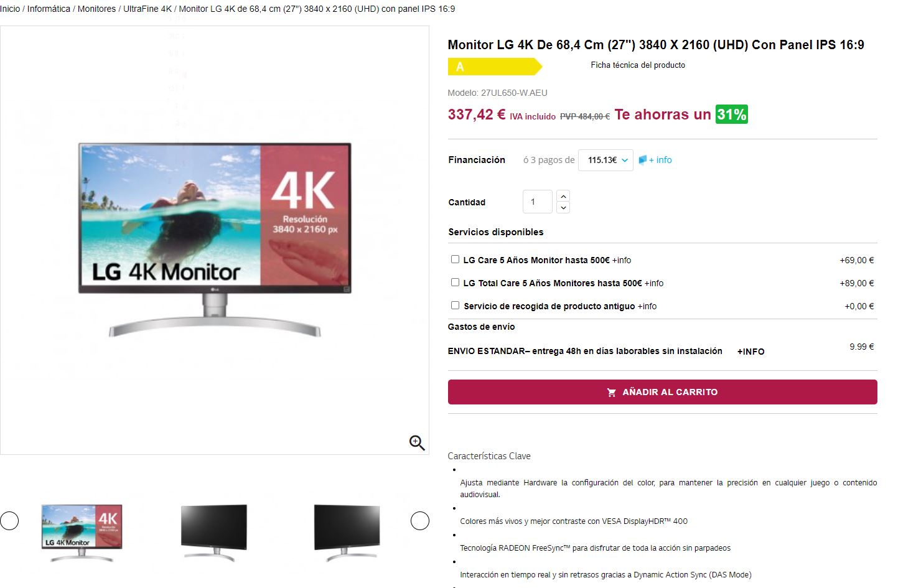Click +INFO next to Envio Estandar
The image size is (916, 588).
coord(750,352)
